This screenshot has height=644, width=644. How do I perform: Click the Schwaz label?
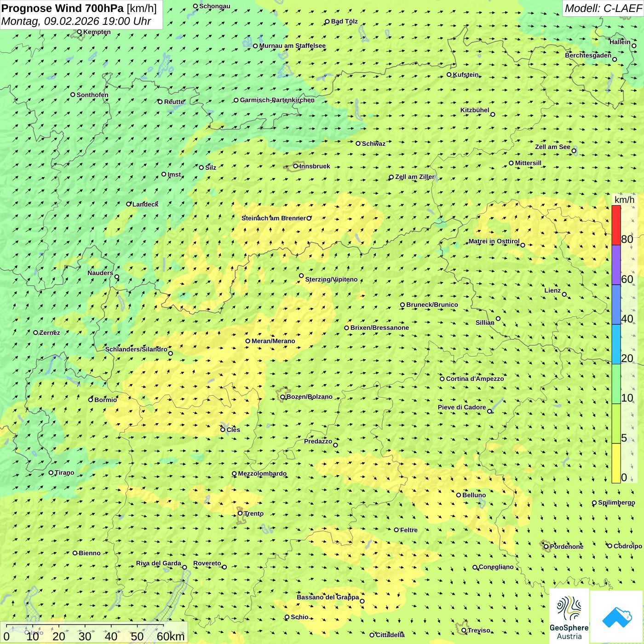pyautogui.click(x=374, y=144)
